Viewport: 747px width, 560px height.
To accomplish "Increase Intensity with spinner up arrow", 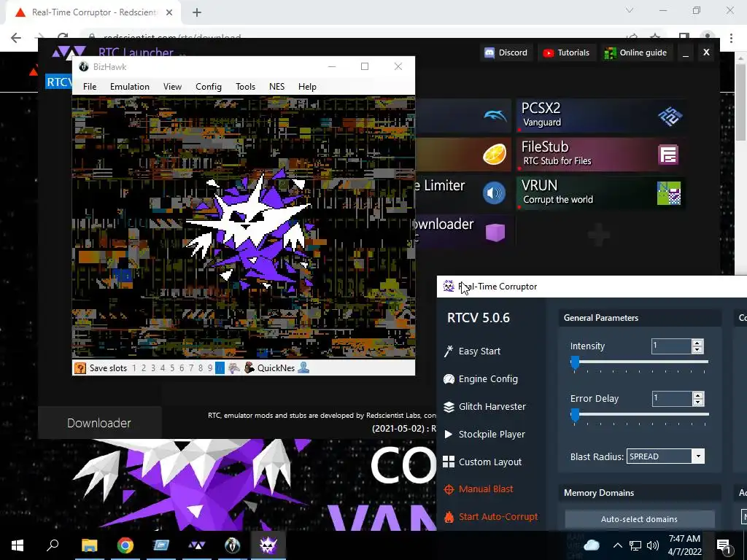I will (x=697, y=343).
